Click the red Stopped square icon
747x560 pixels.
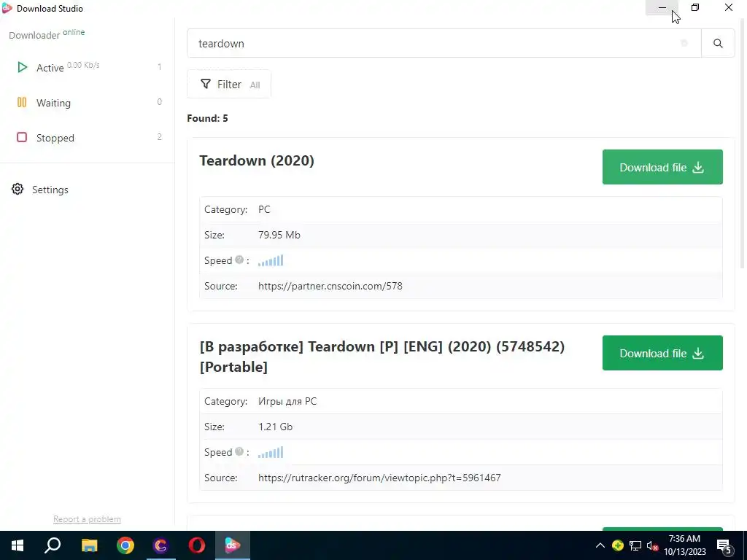[x=22, y=137]
